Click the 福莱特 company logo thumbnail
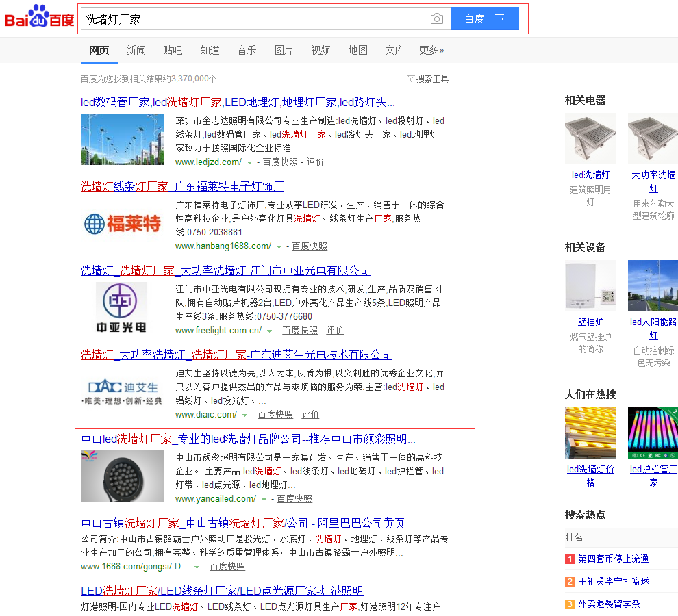This screenshot has width=678, height=616. (x=123, y=223)
